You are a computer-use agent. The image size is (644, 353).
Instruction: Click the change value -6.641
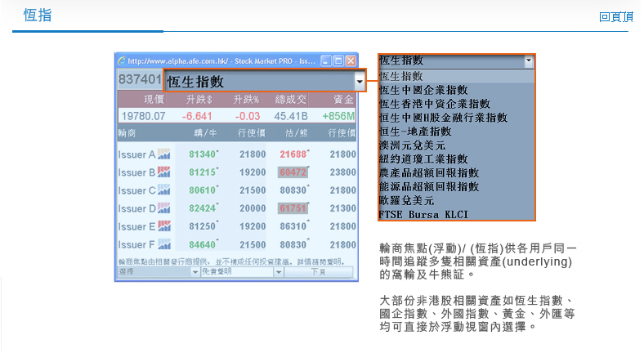coord(197,116)
